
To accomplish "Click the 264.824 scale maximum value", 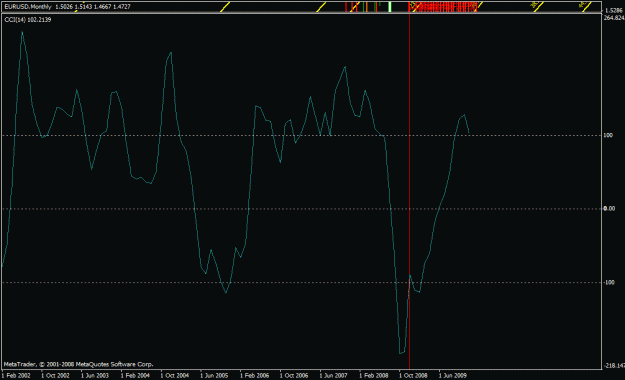I will point(614,18).
